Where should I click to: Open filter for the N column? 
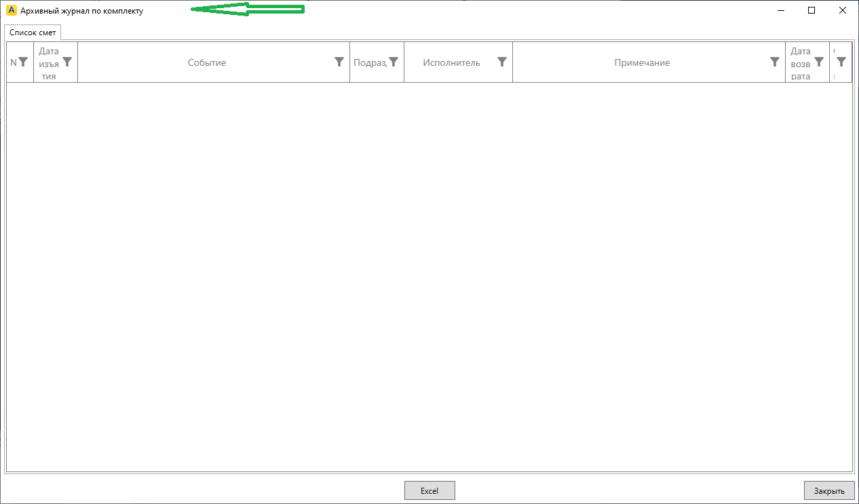(23, 62)
